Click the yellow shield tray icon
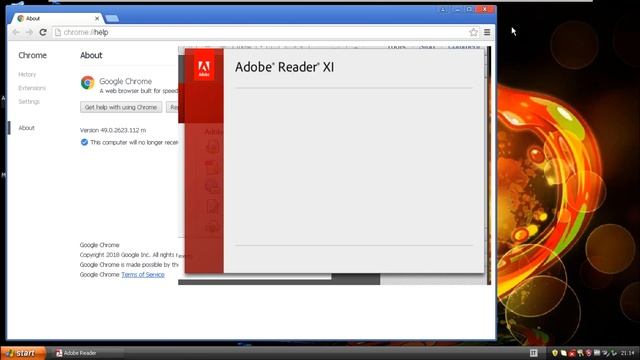The image size is (640, 360). pyautogui.click(x=555, y=353)
